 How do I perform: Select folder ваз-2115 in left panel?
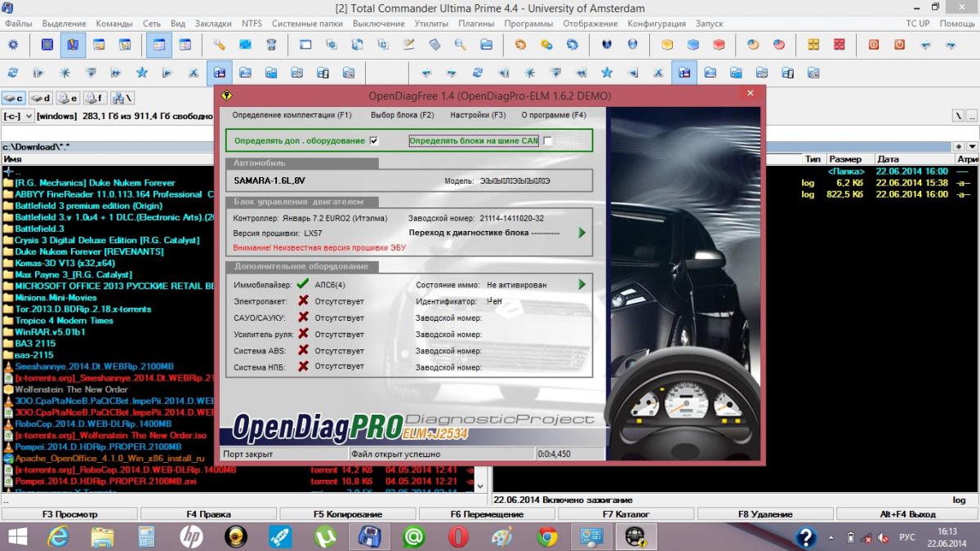tap(34, 355)
